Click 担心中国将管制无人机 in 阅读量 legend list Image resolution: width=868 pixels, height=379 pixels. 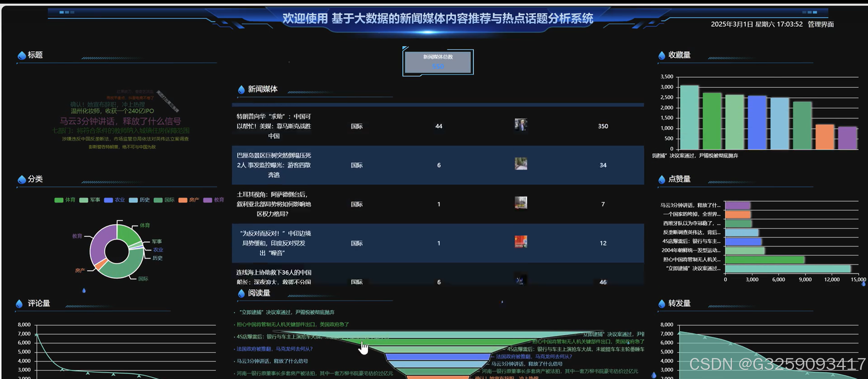click(292, 325)
